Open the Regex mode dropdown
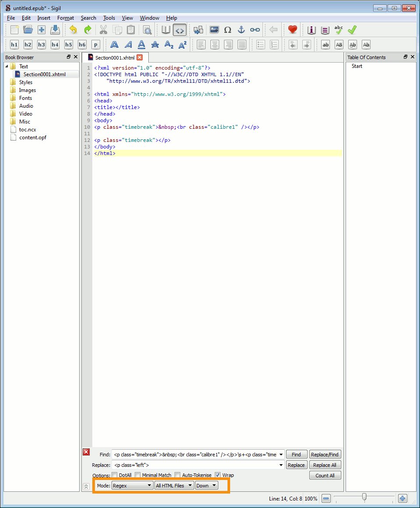This screenshot has width=420, height=508. click(132, 486)
